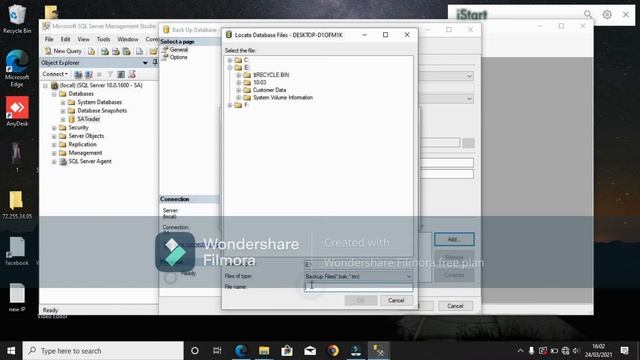Screen dimensions: 640x360
Task: Click the $RECYCLE.BIN folder icon
Action: (247, 75)
